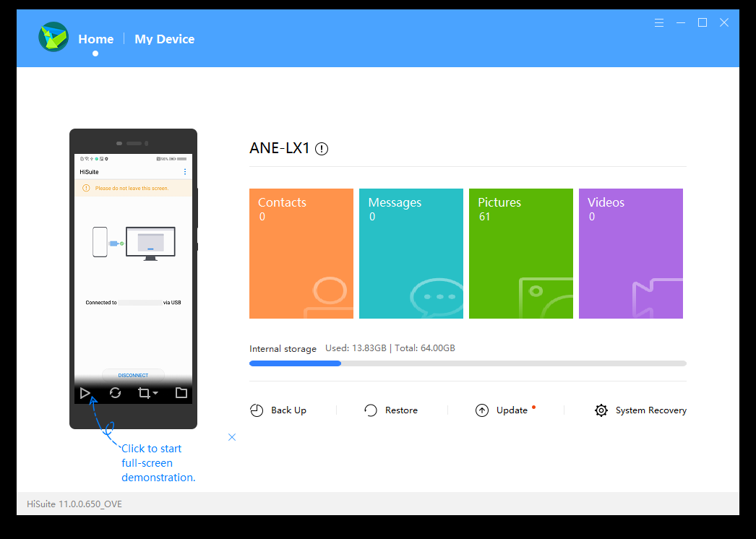The image size is (756, 539).
Task: Close the HiSuite window
Action: click(x=724, y=22)
